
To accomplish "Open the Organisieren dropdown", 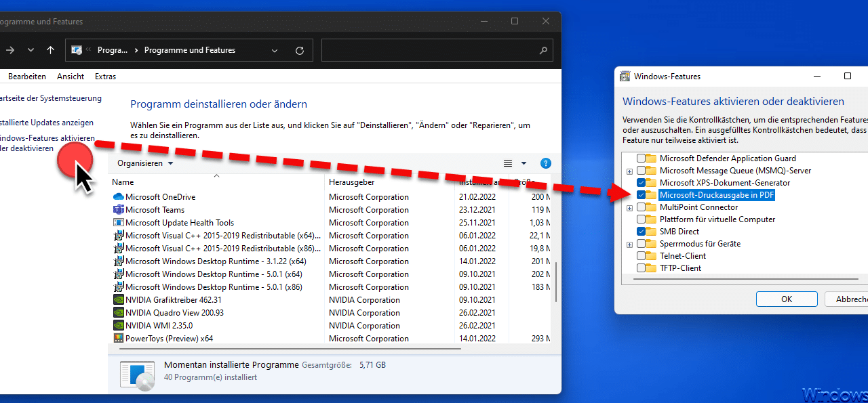I will [145, 163].
